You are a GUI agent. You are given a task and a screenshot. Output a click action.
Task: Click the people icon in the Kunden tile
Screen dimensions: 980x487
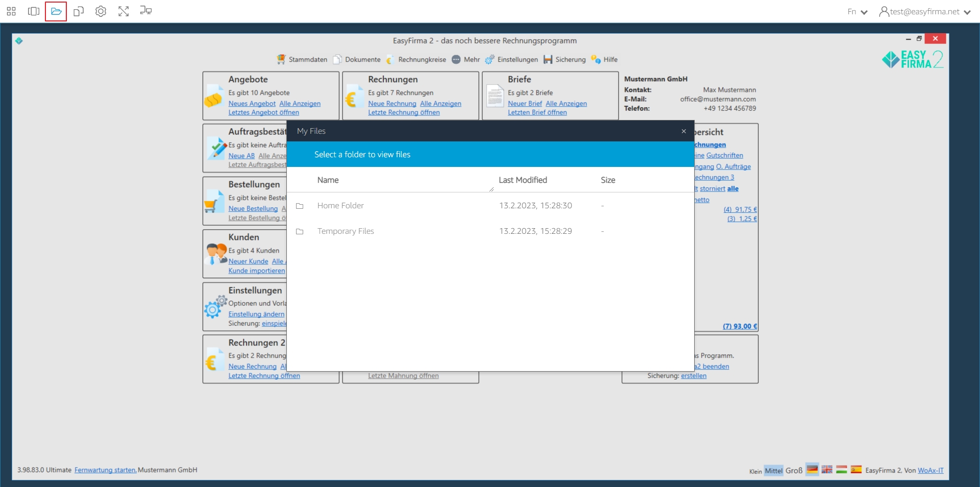pyautogui.click(x=216, y=254)
